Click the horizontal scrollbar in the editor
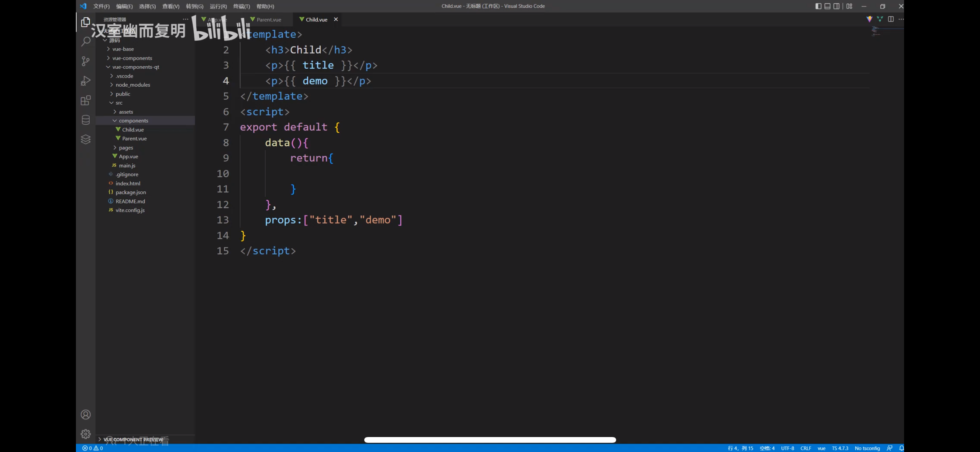This screenshot has height=452, width=980. click(x=490, y=440)
